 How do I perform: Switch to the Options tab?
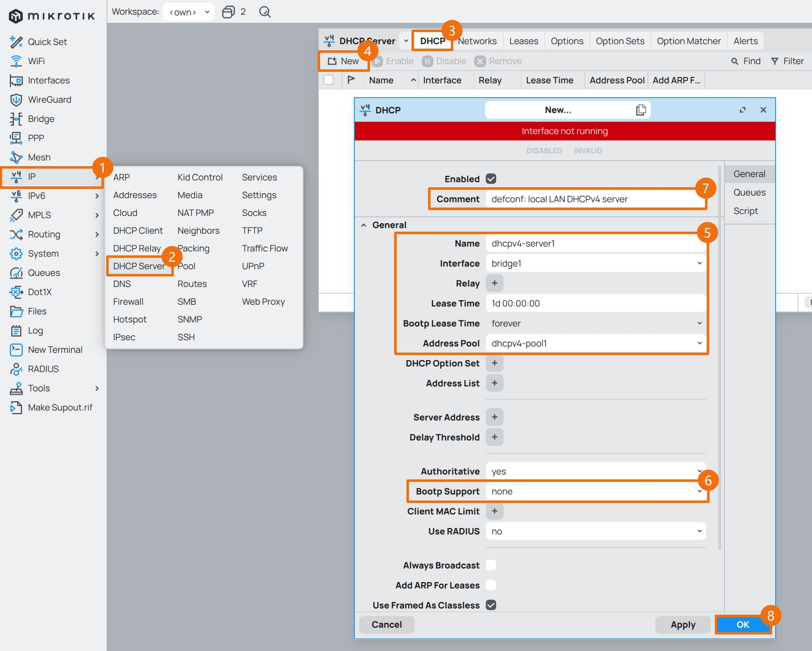[567, 41]
